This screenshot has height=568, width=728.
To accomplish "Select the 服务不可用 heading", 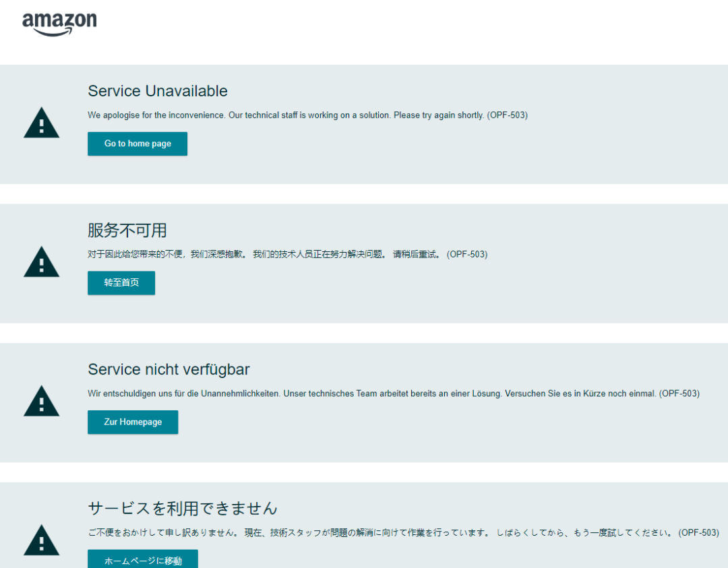I will pyautogui.click(x=127, y=230).
